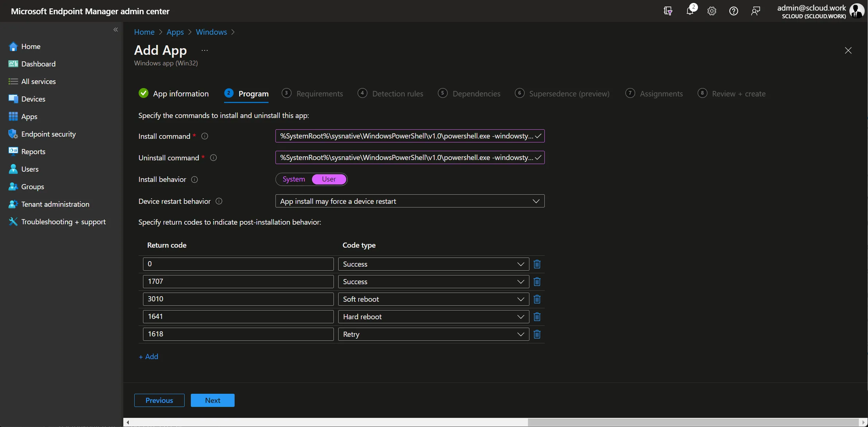Screen dimensions: 868x427
Task: Delete the 1618 Retry return code row
Action: (537, 334)
